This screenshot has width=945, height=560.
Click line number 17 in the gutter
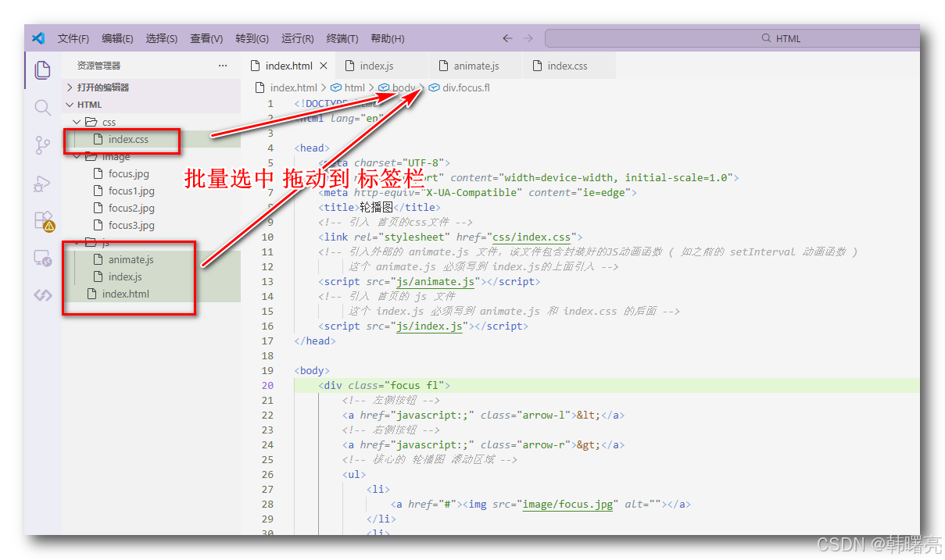click(267, 341)
